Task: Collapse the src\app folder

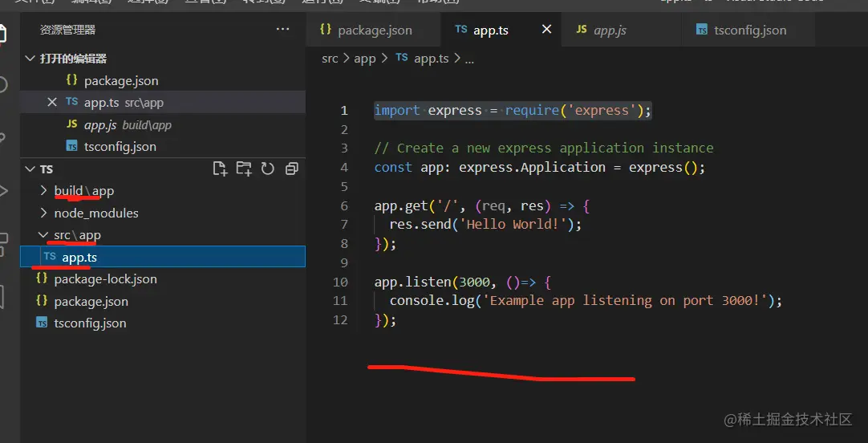Action: tap(44, 235)
